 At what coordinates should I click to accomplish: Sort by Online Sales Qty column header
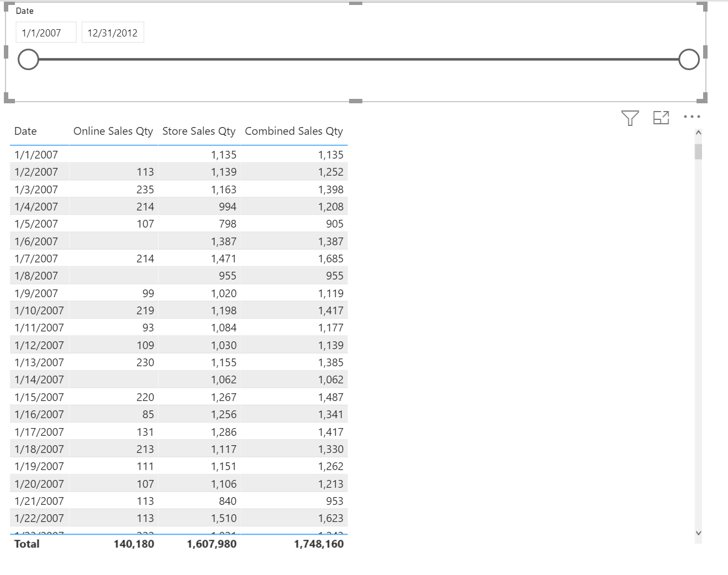point(113,131)
